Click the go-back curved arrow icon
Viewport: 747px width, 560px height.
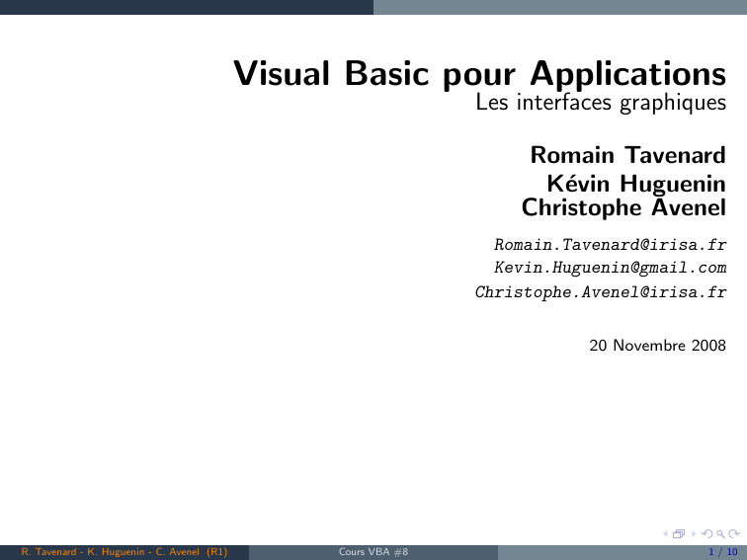tap(707, 533)
